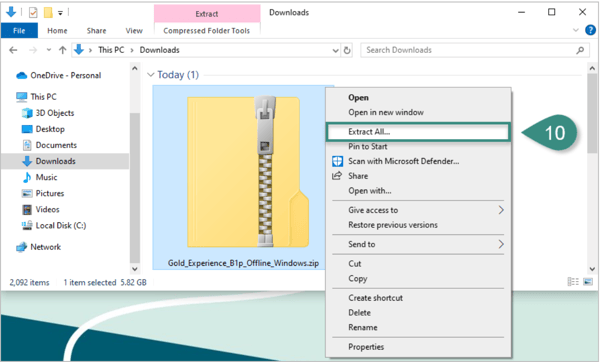
Task: Click navigation pane scroll up arrow
Action: 135,68
